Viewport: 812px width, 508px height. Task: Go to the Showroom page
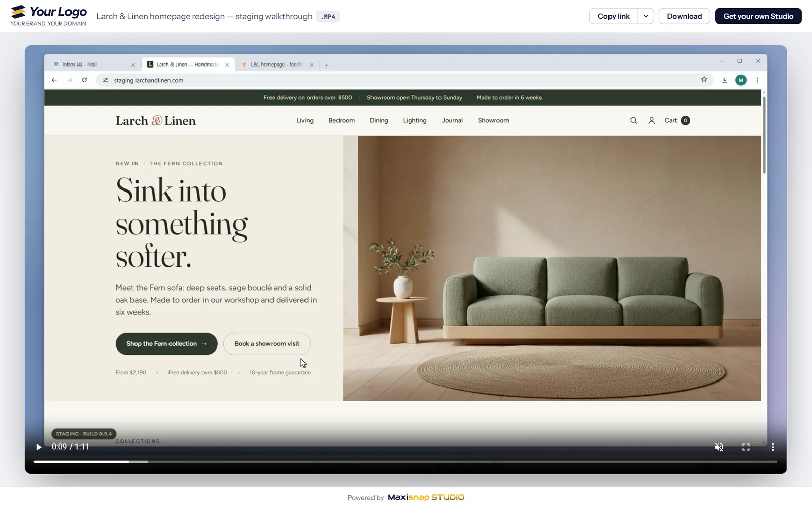pos(493,120)
